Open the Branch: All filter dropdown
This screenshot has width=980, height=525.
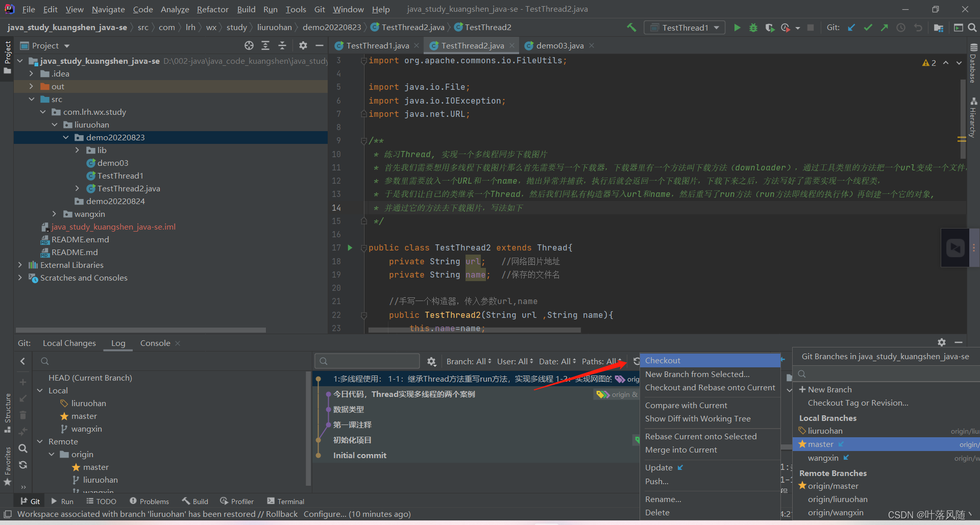point(469,361)
